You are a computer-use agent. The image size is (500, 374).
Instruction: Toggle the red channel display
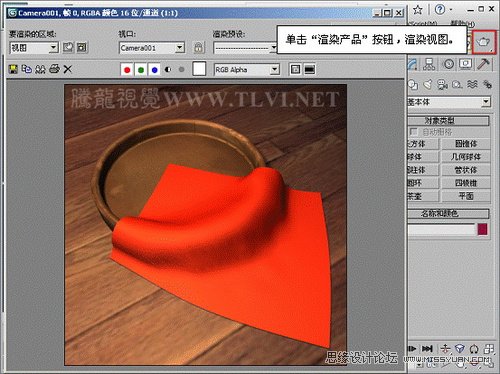point(127,70)
